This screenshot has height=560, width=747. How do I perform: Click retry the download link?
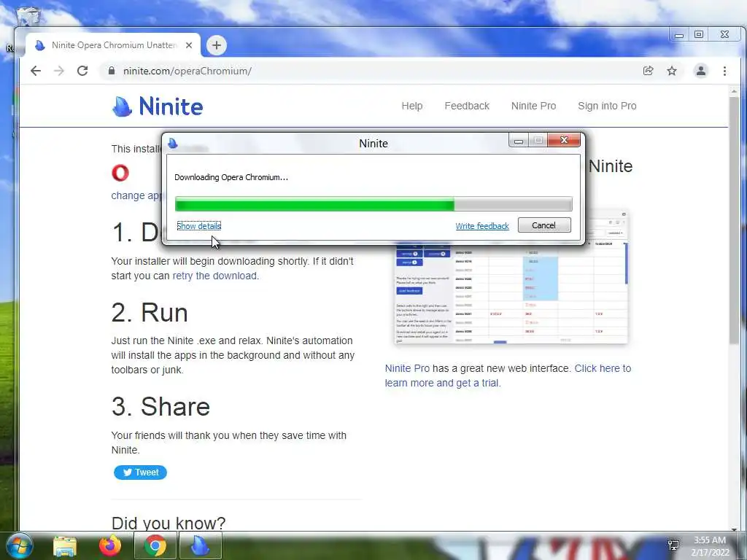pyautogui.click(x=214, y=276)
